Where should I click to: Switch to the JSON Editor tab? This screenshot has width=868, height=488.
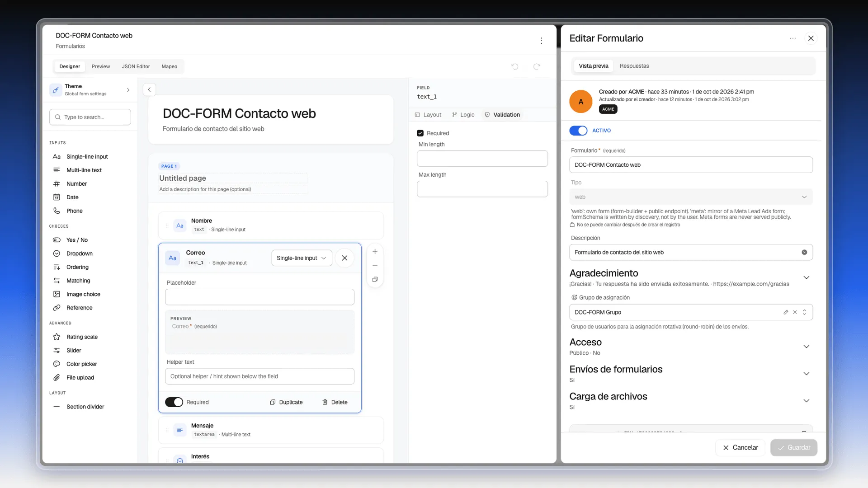click(136, 66)
